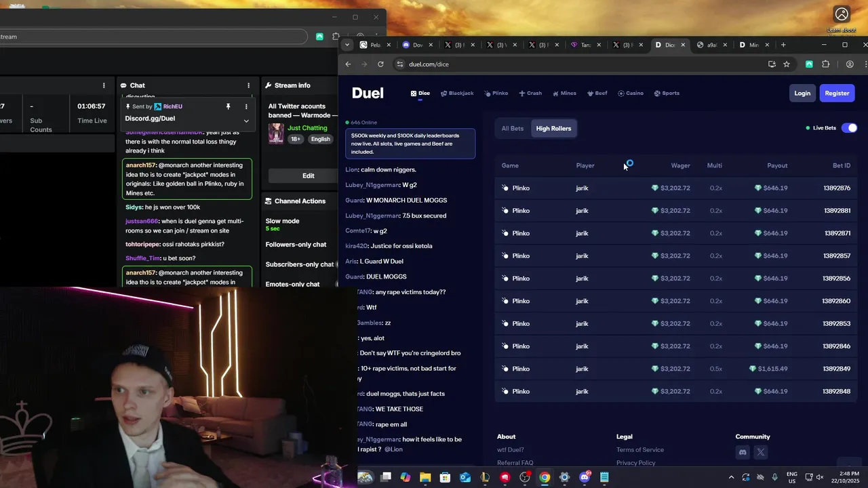This screenshot has width=868, height=488.
Task: Open the Chrome tab search dropdown
Action: [x=347, y=45]
